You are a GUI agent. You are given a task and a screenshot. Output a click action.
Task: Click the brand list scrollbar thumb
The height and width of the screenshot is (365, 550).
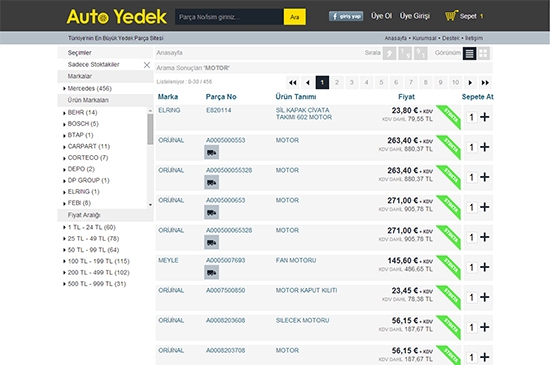click(x=150, y=129)
